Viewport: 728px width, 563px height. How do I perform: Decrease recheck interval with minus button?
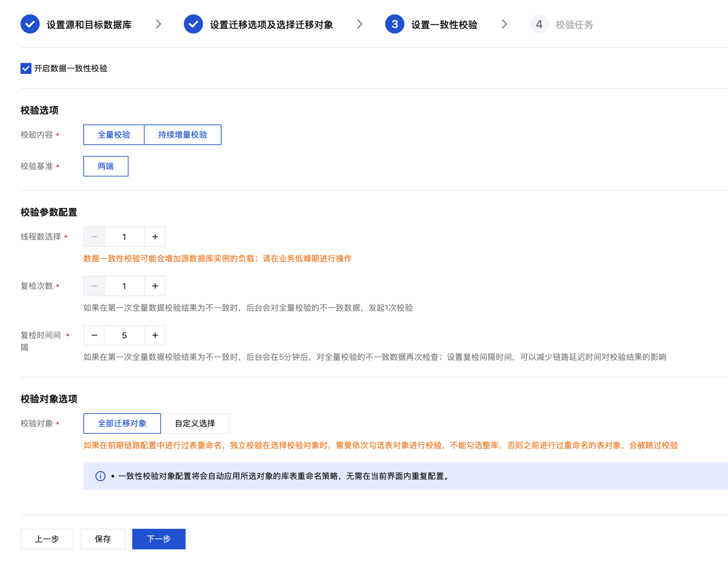click(x=94, y=335)
